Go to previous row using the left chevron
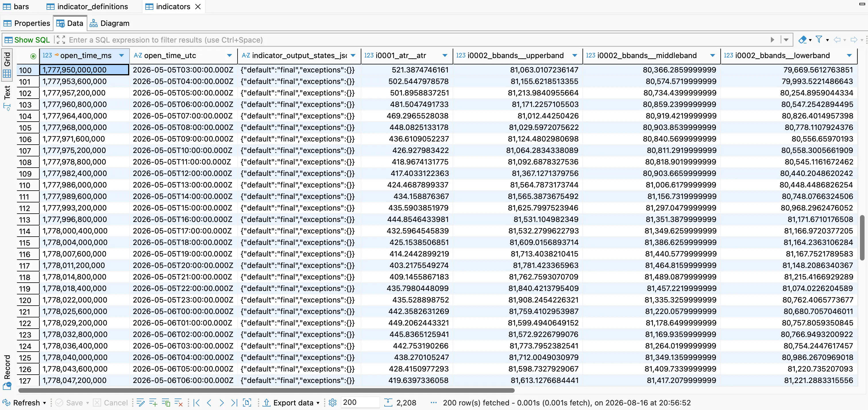This screenshot has height=410, width=868. point(209,403)
